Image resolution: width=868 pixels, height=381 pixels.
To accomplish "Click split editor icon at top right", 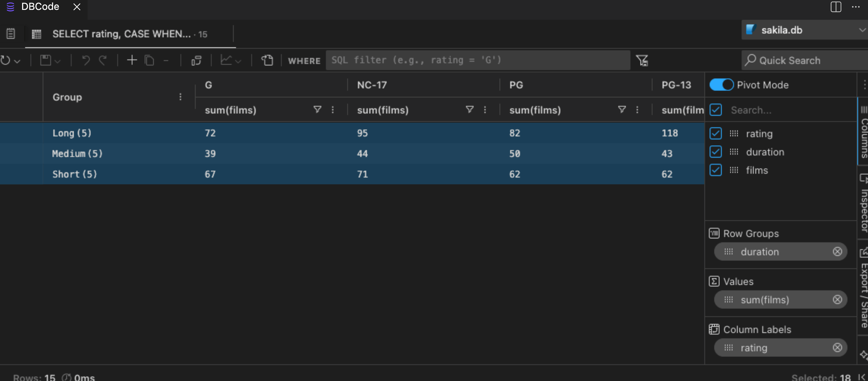I will (x=836, y=7).
